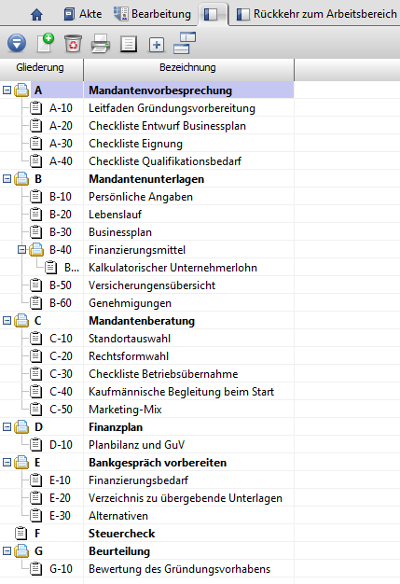Click the recycle bin delete icon
Image resolution: width=400 pixels, height=584 pixels.
pyautogui.click(x=73, y=44)
